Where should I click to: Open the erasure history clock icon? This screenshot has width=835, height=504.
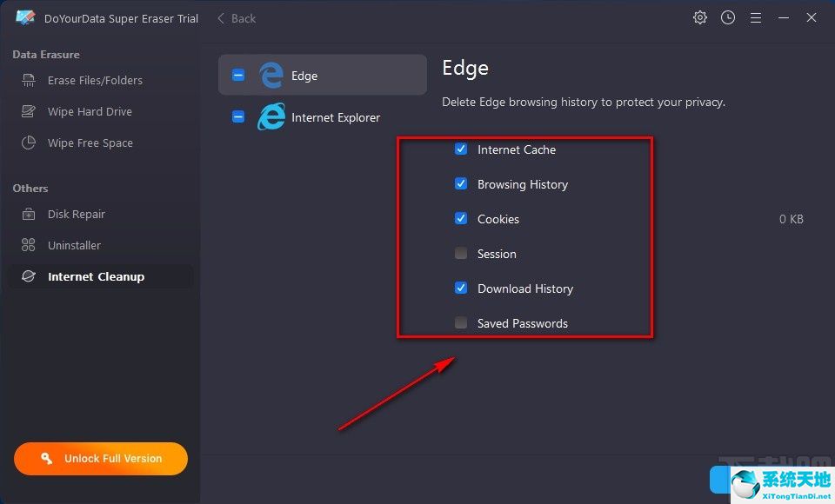[727, 17]
